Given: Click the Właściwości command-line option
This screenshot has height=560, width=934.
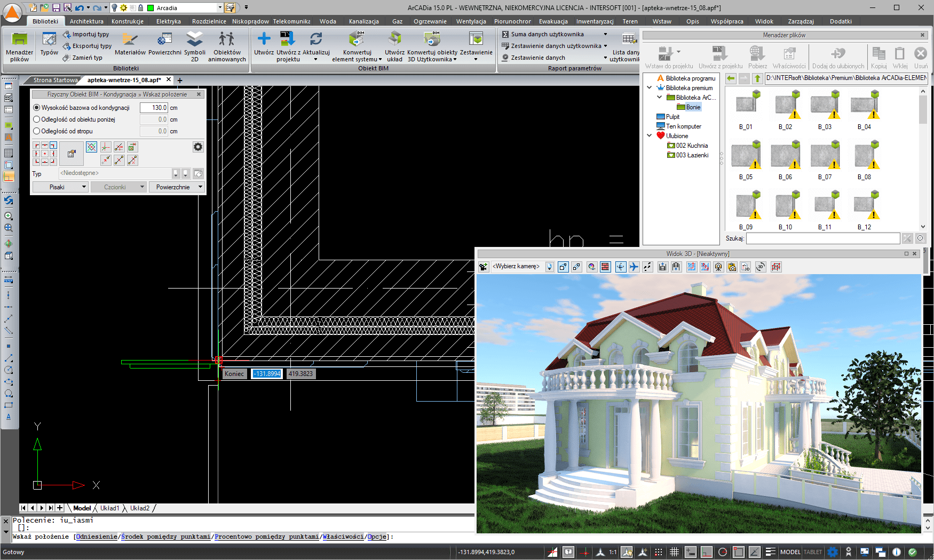Looking at the screenshot, I should click(x=343, y=537).
